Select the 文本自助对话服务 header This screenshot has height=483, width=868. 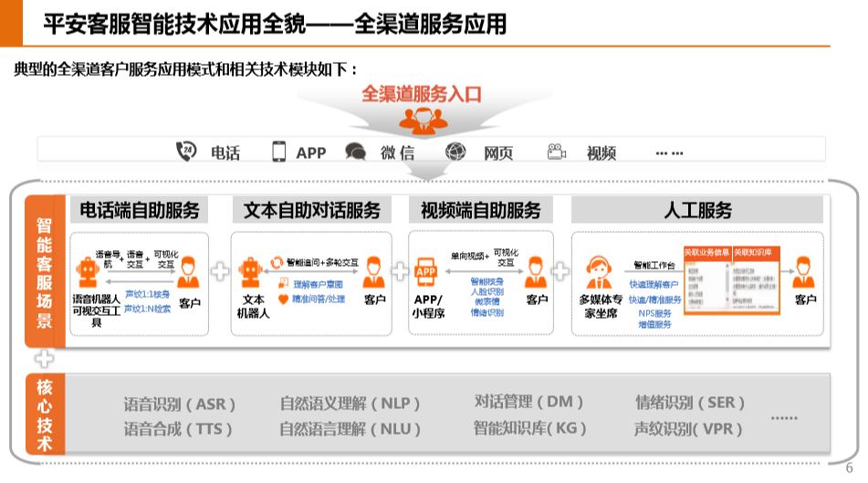click(x=311, y=211)
